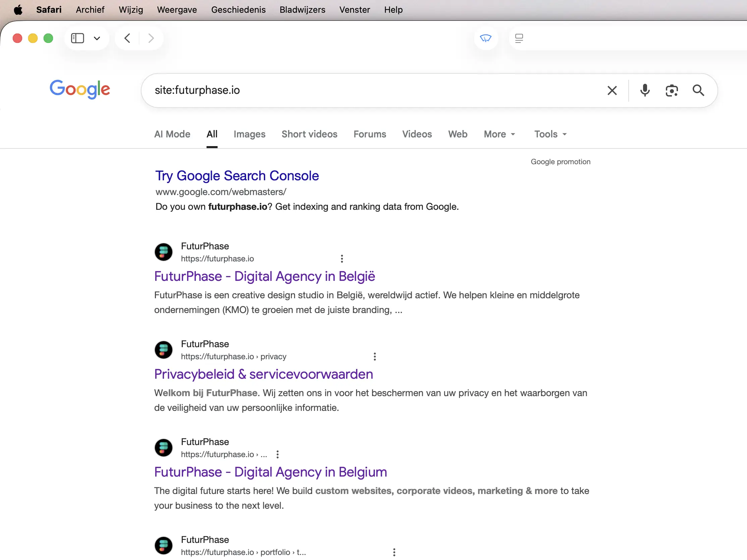Start voice search with microphone
The image size is (747, 560).
644,90
